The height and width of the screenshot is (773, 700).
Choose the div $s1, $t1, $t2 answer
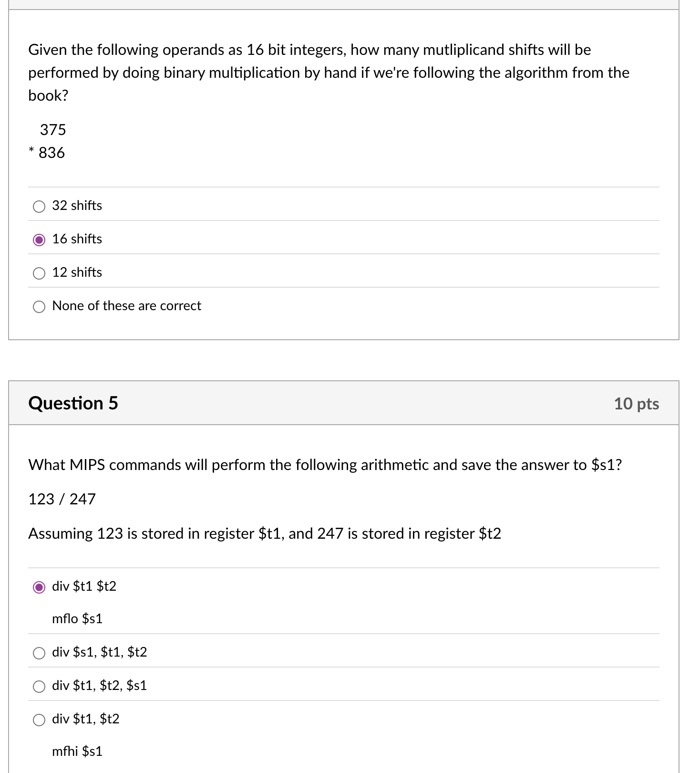pos(39,653)
